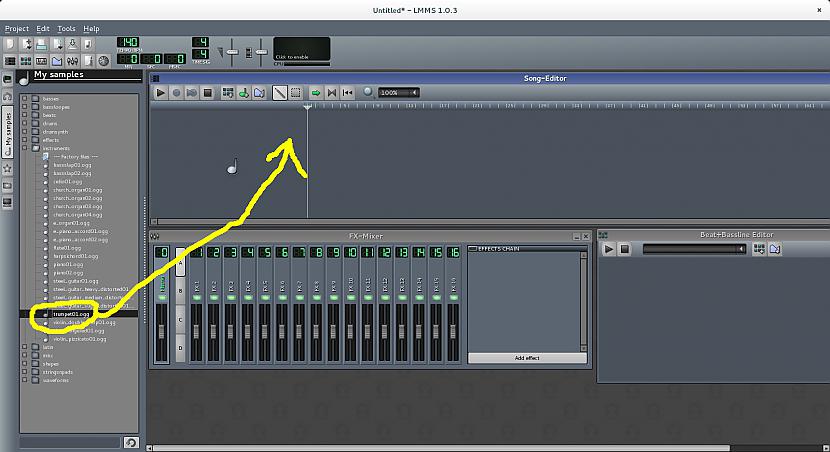Image resolution: width=830 pixels, height=452 pixels.
Task: Open the Automation Editor toggle icon
Action: click(x=57, y=61)
